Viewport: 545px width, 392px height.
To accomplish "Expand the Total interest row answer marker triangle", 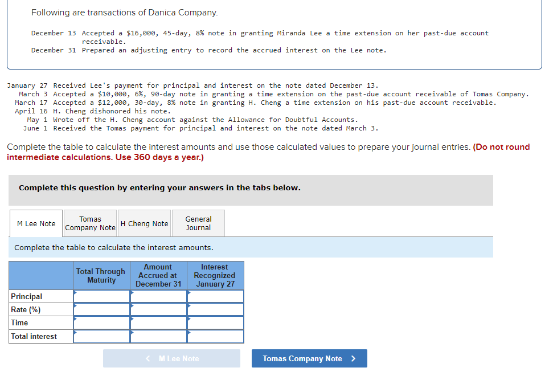I will 75,333.
